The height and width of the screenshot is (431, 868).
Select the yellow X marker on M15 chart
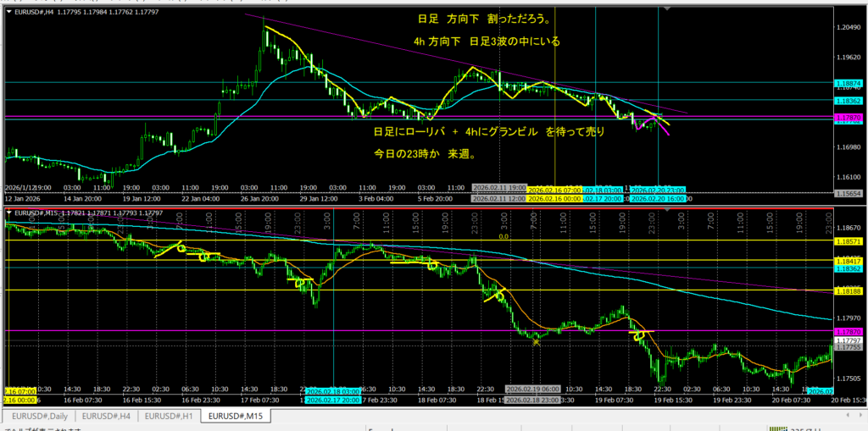click(536, 342)
